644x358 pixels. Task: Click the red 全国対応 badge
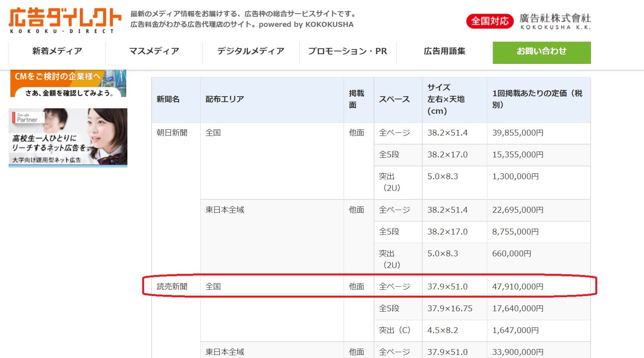490,21
